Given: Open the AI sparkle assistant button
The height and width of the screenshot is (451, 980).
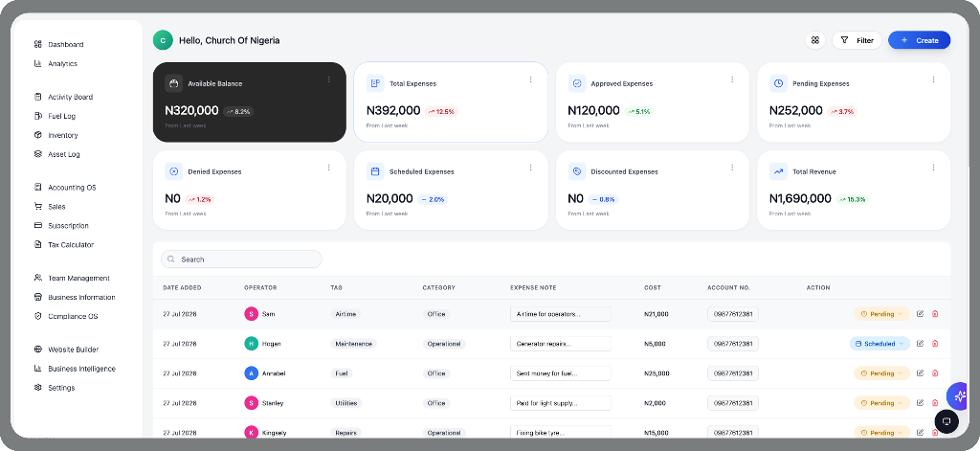Looking at the screenshot, I should [959, 396].
